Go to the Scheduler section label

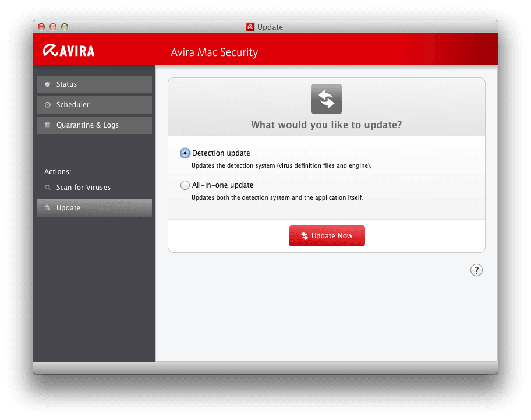(x=73, y=105)
